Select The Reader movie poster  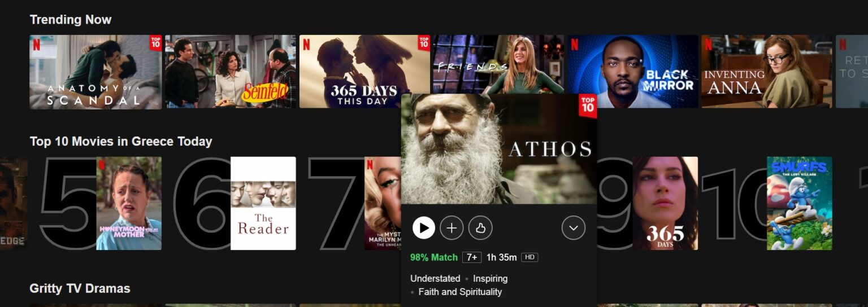coord(263,203)
